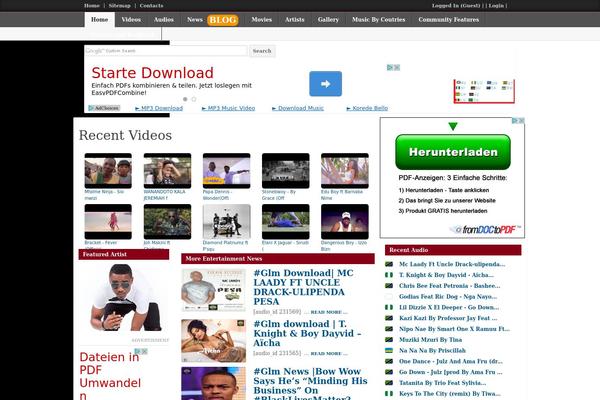This screenshot has width=600, height=400.
Task: Play the Mtatme Ninja video thumbnail
Action: [108, 171]
